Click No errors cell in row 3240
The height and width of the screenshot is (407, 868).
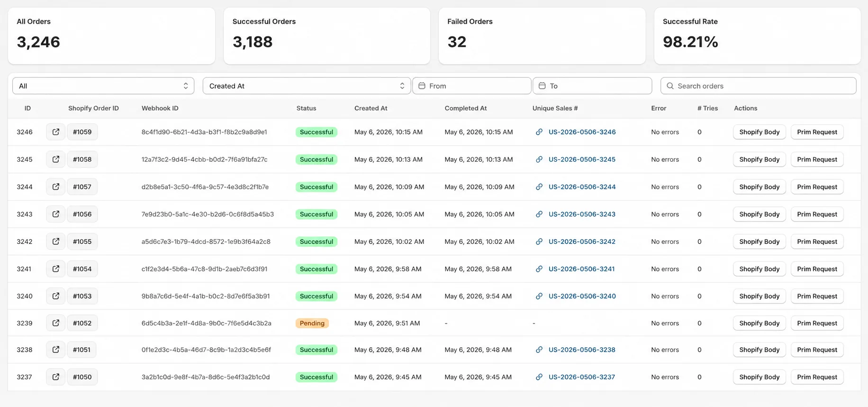[665, 296]
